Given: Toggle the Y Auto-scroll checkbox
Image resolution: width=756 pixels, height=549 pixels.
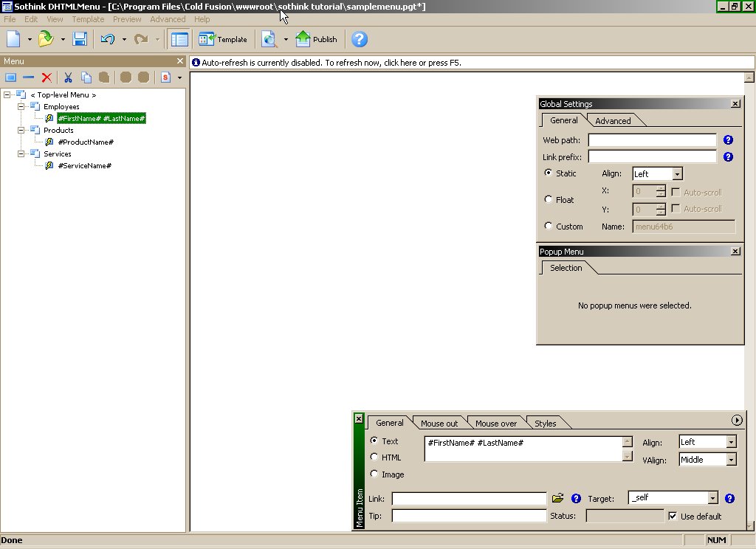Looking at the screenshot, I should (676, 208).
